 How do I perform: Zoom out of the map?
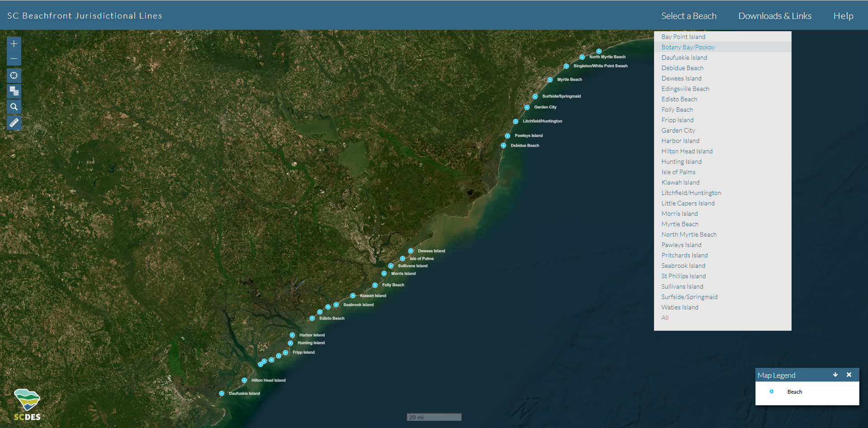[14, 59]
